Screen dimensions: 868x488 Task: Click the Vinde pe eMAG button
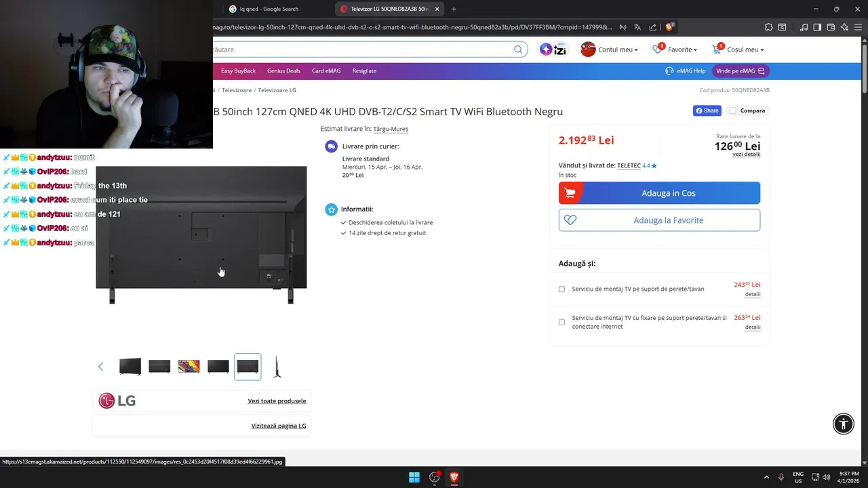(740, 70)
